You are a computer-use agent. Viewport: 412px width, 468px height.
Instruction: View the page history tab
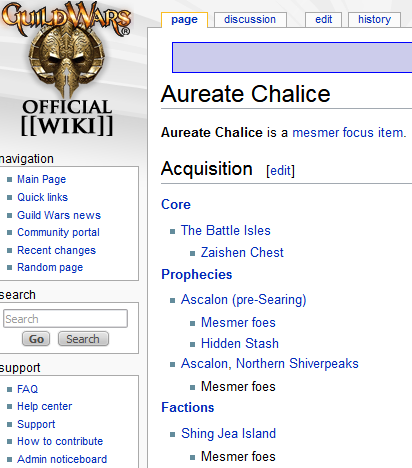coord(374,20)
